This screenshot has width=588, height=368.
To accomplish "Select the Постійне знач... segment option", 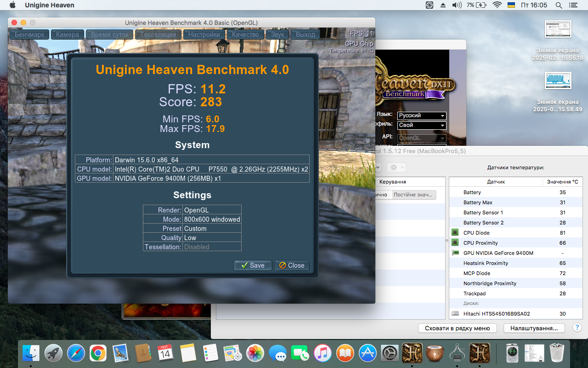I will click(413, 195).
